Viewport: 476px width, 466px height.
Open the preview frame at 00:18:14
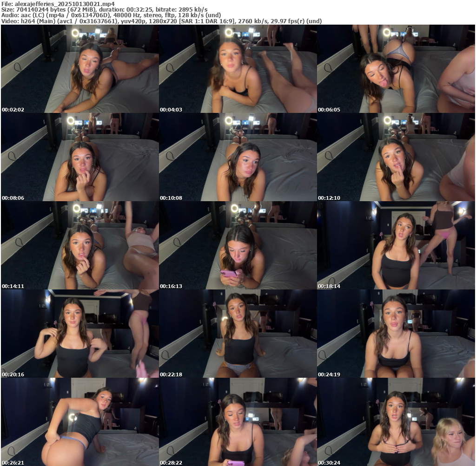point(396,245)
